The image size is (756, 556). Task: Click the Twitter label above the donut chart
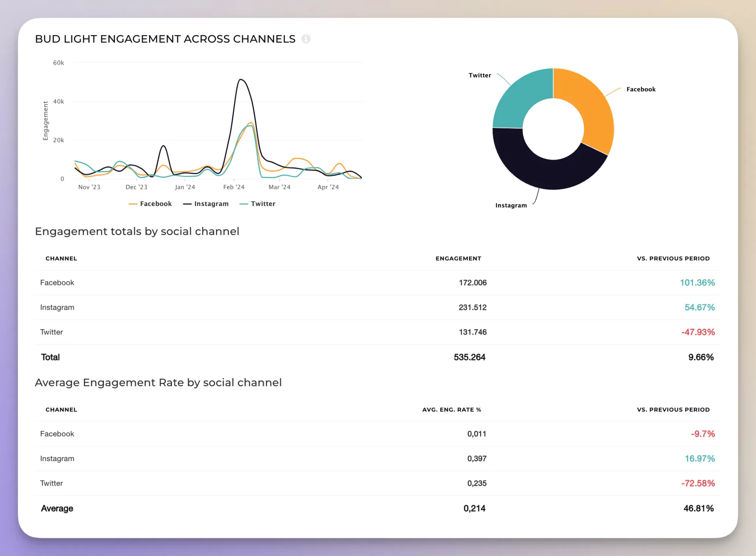[480, 75]
